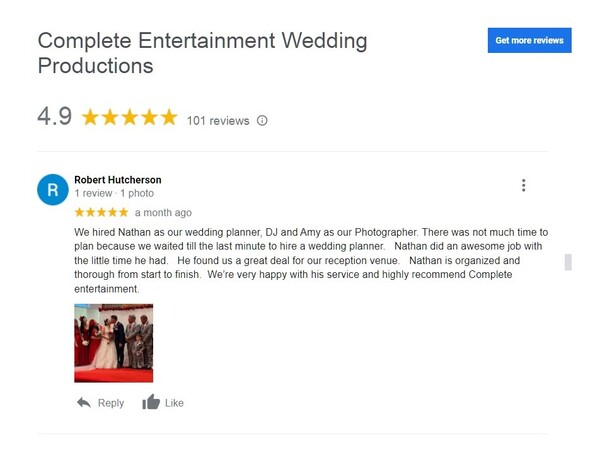
Task: Click the round R profile avatar
Action: 53,189
